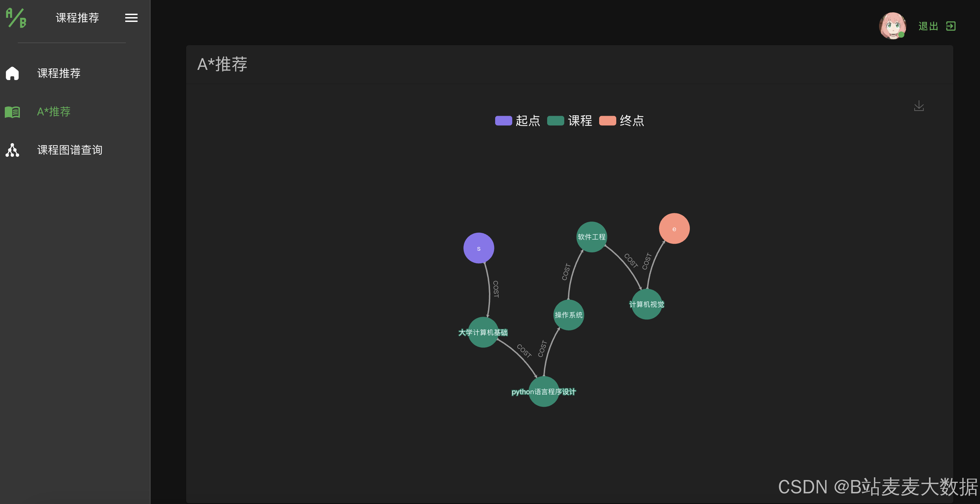Click the graph tree icon for 课程图谱查询
Viewport: 980px width, 504px height.
click(x=12, y=150)
